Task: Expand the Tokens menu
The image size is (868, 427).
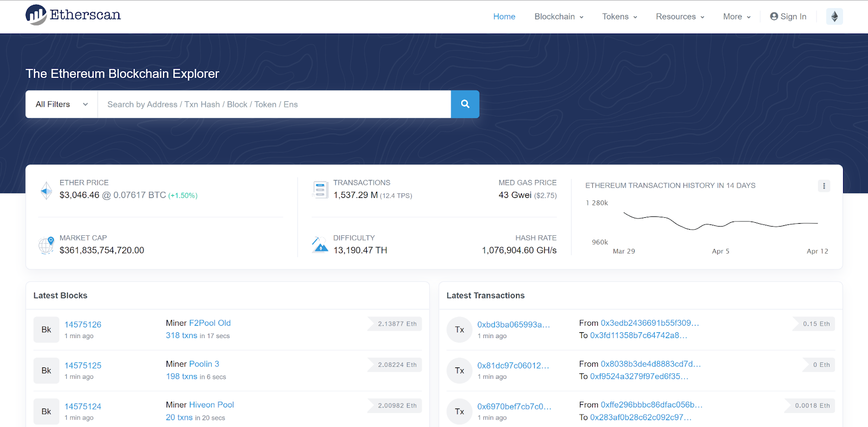Action: tap(620, 17)
